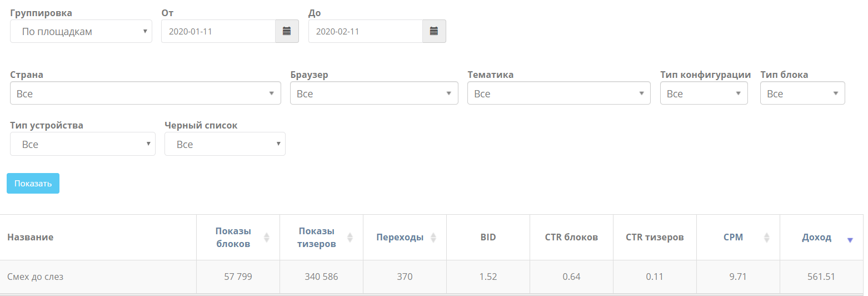The image size is (868, 296).
Task: Toggle Доход descending sort arrow
Action: (850, 240)
